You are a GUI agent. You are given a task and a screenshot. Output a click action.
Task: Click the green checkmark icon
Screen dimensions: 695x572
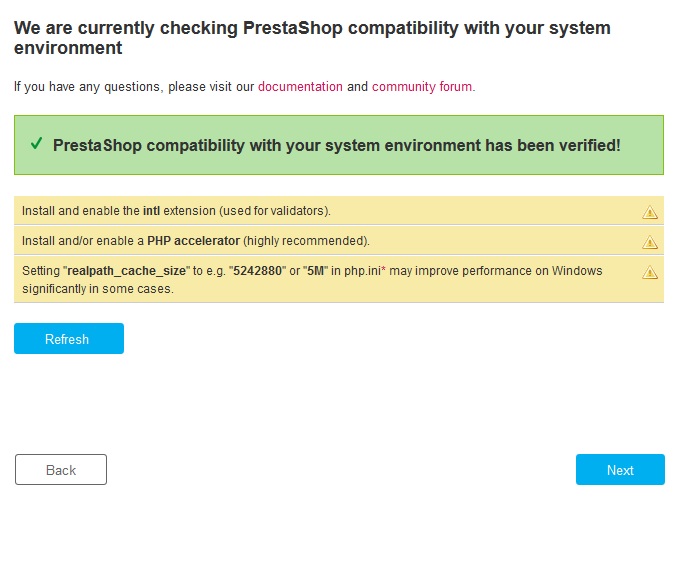click(35, 144)
